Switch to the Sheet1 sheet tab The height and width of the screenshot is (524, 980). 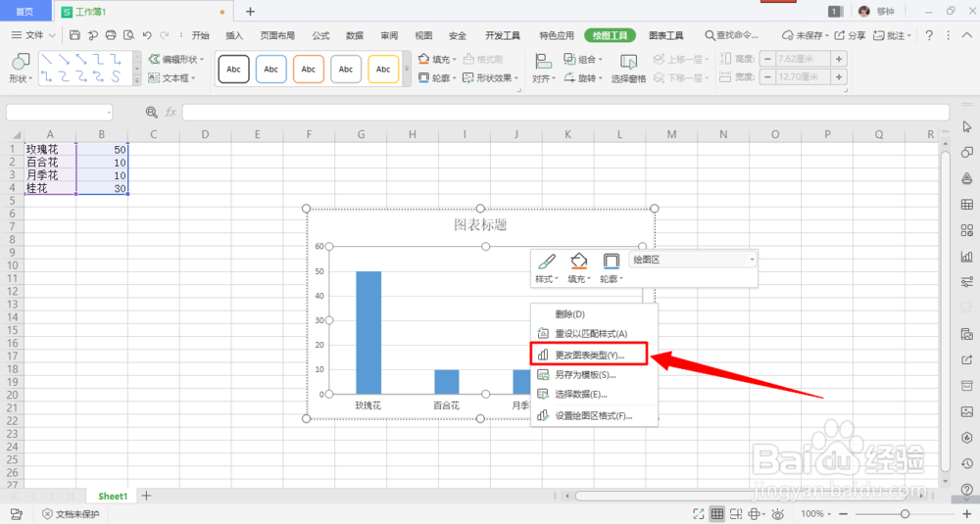pyautogui.click(x=113, y=496)
